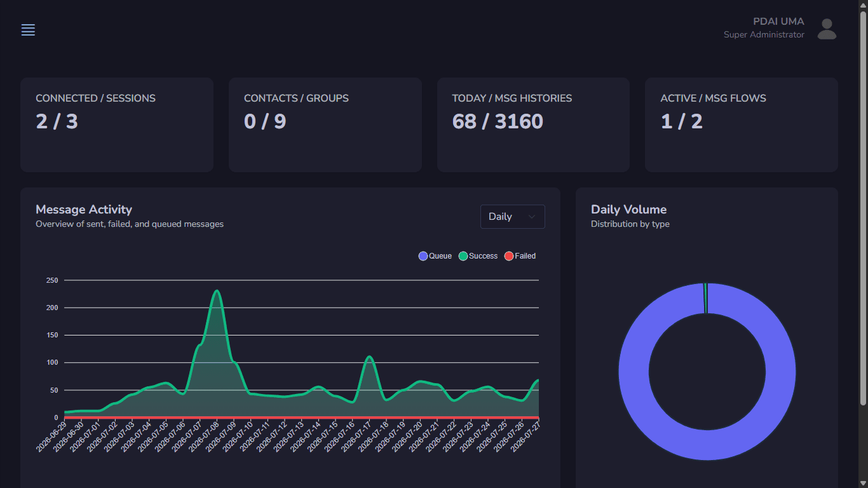Open the hamburger sidebar menu
Viewport: 868px width, 488px height.
point(28,30)
